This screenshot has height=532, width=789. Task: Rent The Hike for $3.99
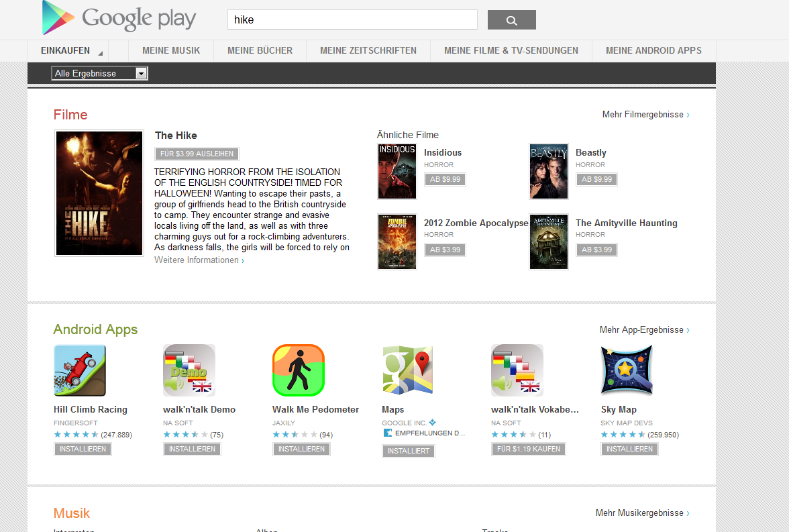click(197, 154)
